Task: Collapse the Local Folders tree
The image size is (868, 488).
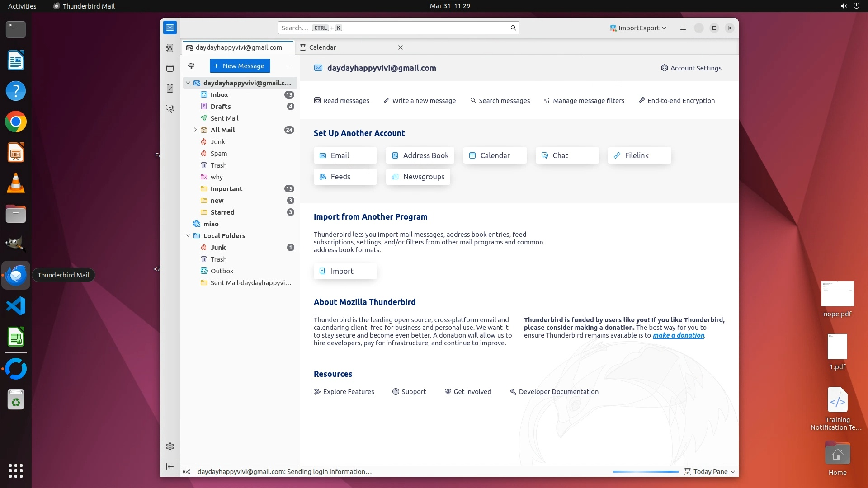Action: click(188, 236)
